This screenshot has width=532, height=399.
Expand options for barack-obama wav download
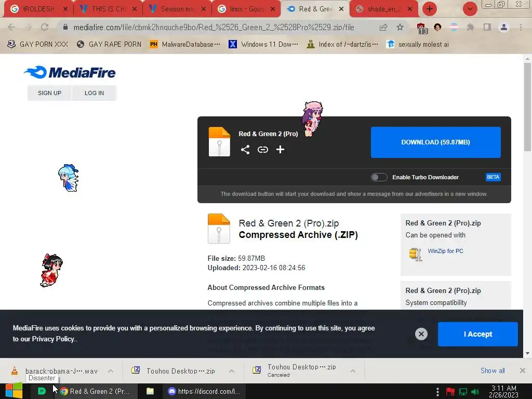tap(111, 371)
